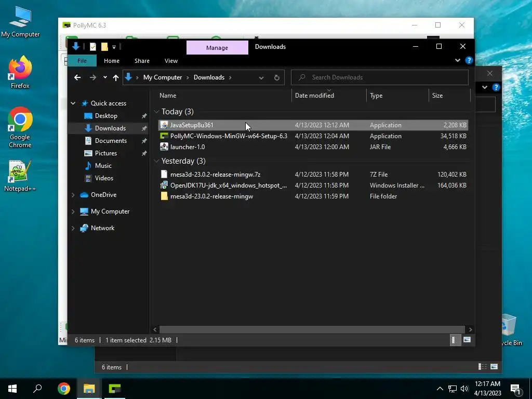
Task: Open the Share ribbon tab
Action: pyautogui.click(x=142, y=61)
